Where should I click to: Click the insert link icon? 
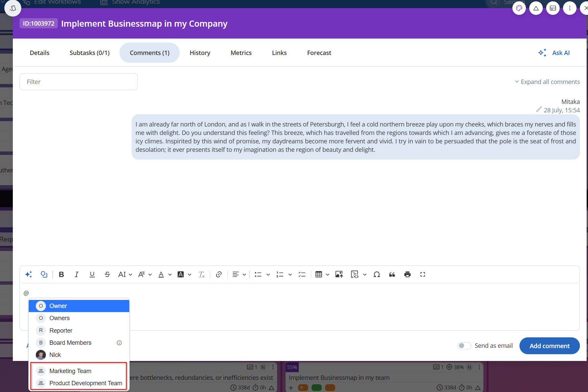point(219,275)
